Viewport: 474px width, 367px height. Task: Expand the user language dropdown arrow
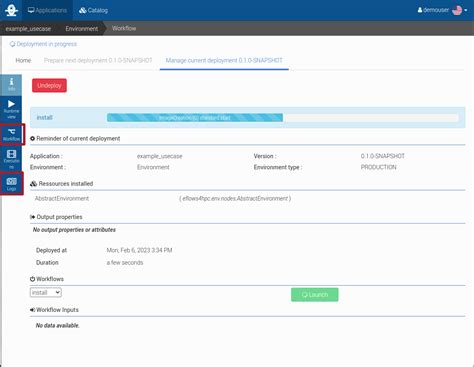(466, 10)
